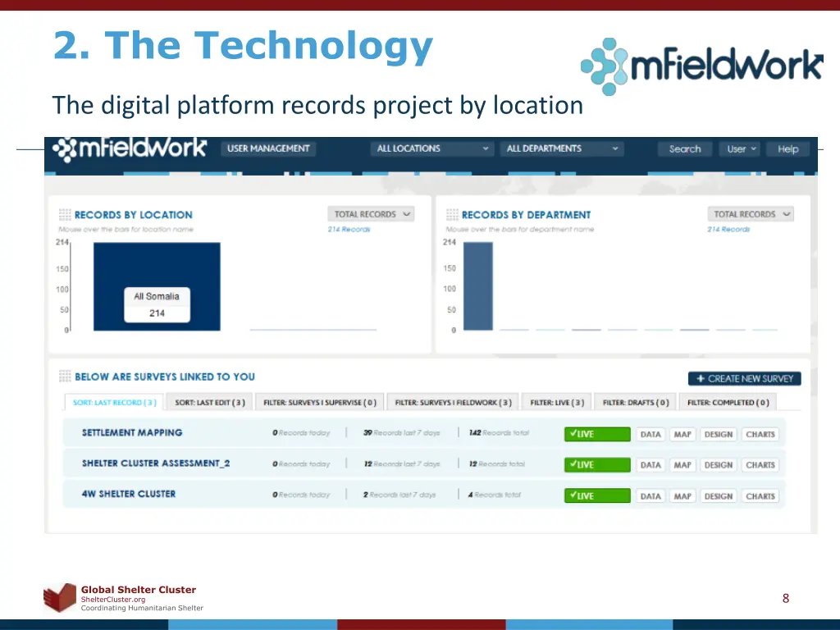Click the tall department bar in chart
Image resolution: width=840 pixels, height=630 pixels.
[478, 286]
